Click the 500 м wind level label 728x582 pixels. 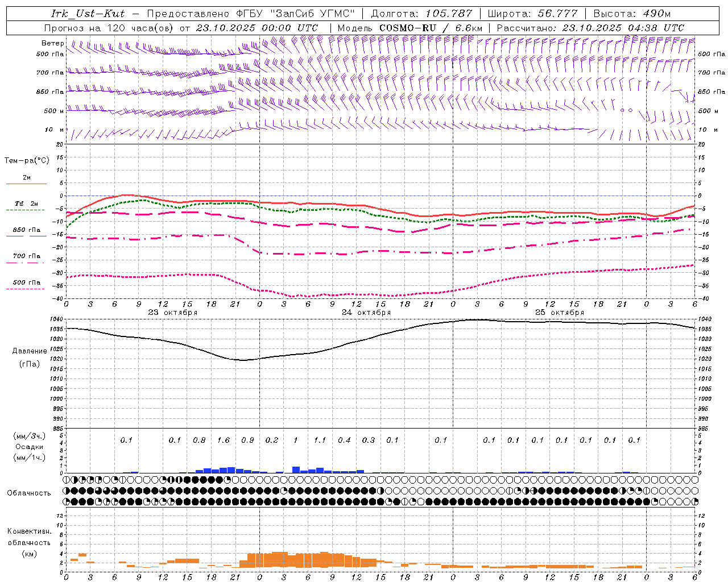(x=54, y=111)
